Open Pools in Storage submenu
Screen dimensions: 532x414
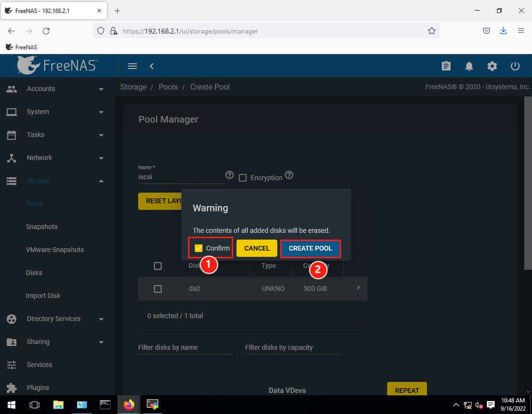(34, 204)
